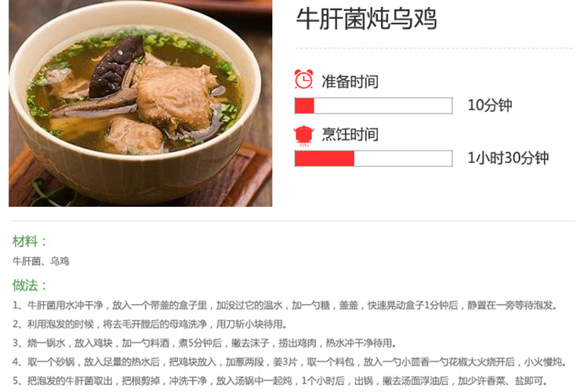Click the recipe title 牛肝菌炖乌鸡
This screenshot has width=588, height=392.
click(366, 19)
